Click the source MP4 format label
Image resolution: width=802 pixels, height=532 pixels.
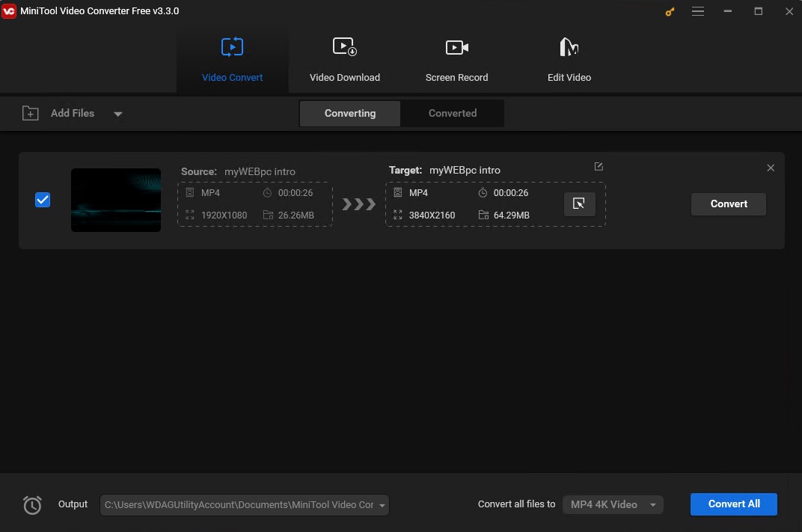(x=210, y=193)
